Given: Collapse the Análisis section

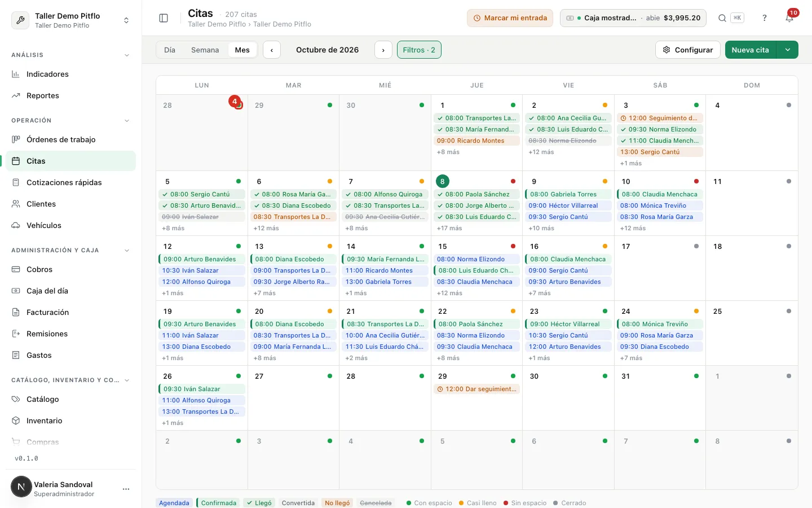Looking at the screenshot, I should [x=127, y=55].
